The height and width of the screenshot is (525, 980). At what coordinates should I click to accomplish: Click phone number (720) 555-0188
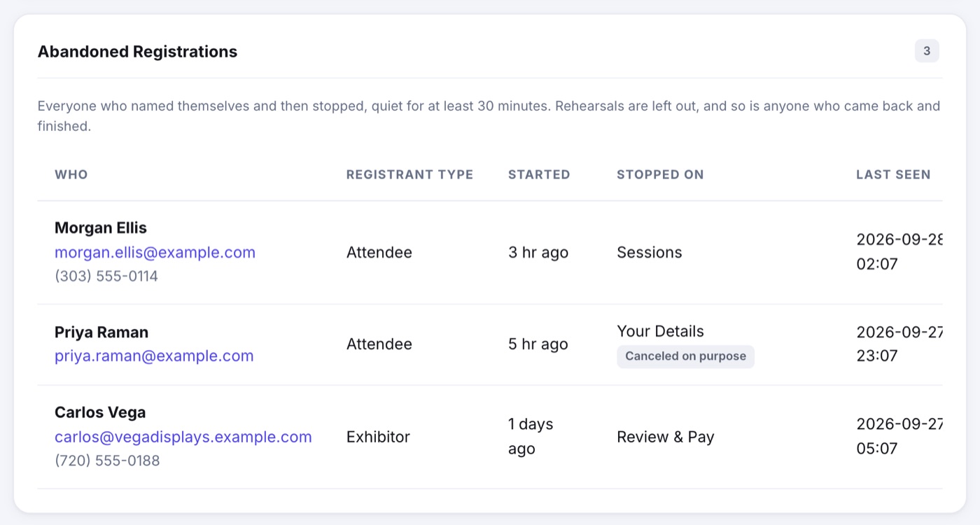(x=107, y=461)
